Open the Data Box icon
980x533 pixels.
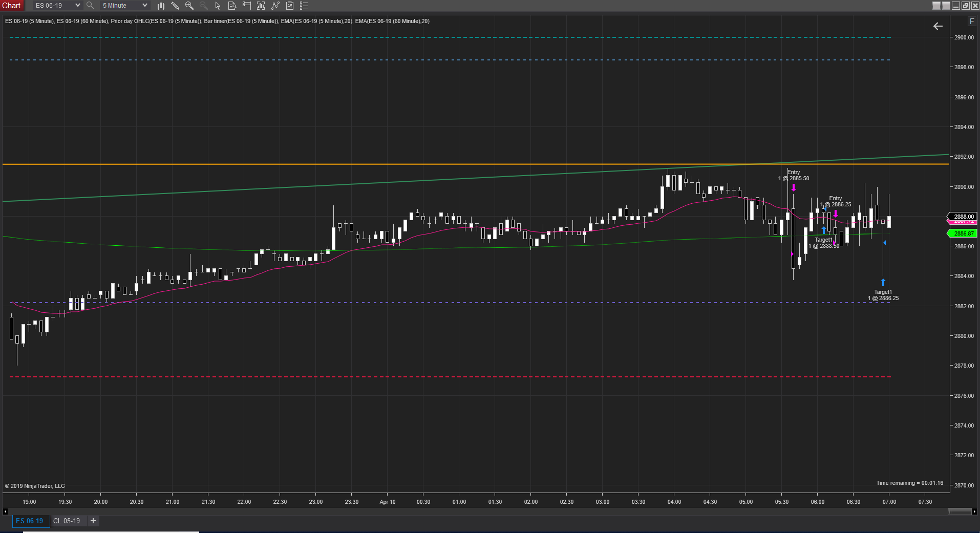tap(232, 6)
